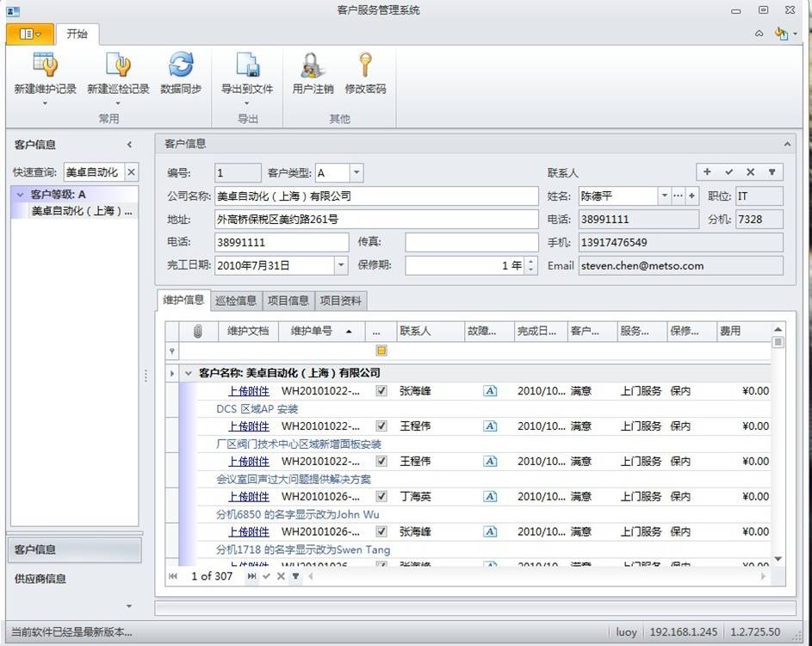
Task: Toggle checkbox in 张海峰 DCS maintenance row
Action: click(381, 391)
